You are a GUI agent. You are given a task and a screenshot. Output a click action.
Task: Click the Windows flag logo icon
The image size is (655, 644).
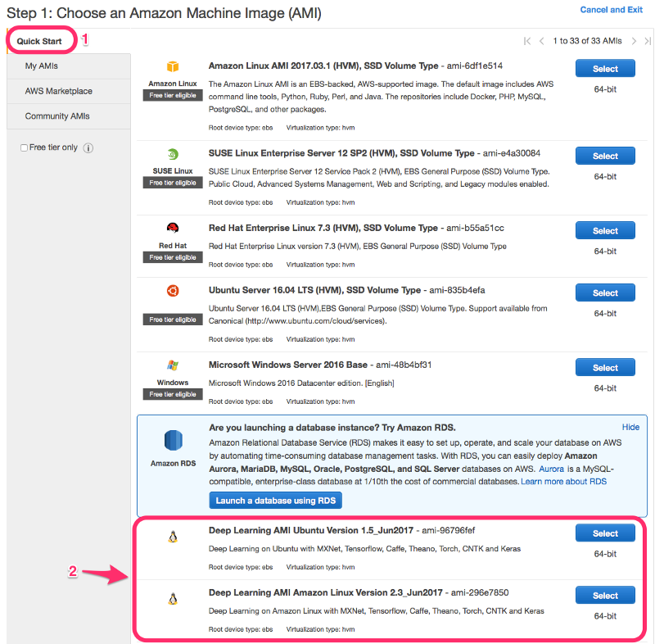click(x=173, y=365)
